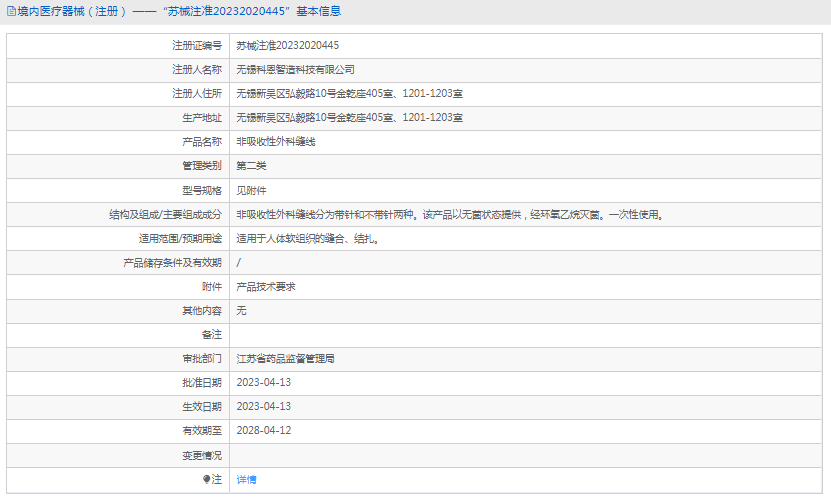Screen dimensions: 831x498
Task: Click the 结构及组成/主要组成成分 label
Action: [165, 215]
